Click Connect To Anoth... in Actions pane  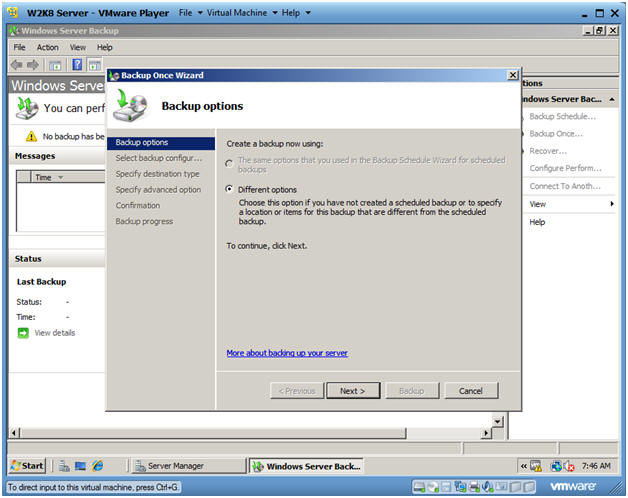[565, 186]
